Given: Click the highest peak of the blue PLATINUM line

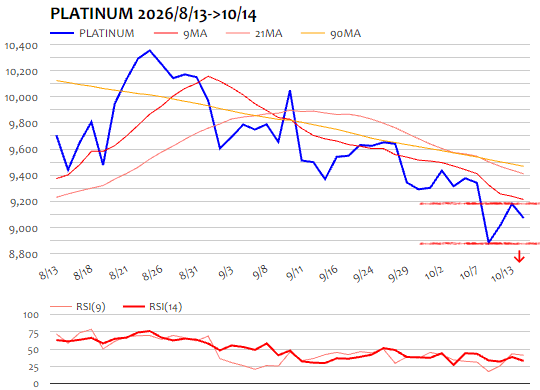Looking at the screenshot, I should coord(150,50).
